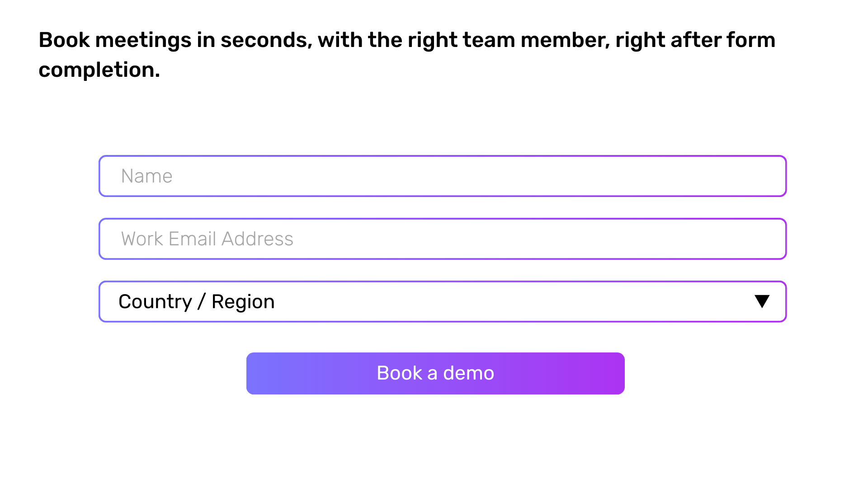Viewport: 868px width, 488px height.
Task: Click the "Country / Region" label text
Action: point(197,301)
